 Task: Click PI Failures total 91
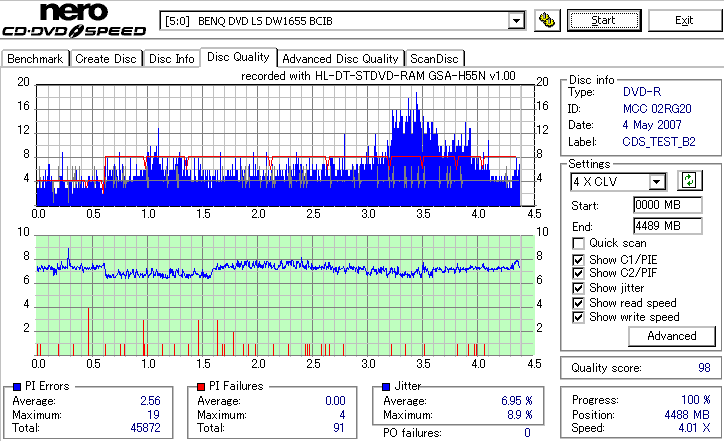click(339, 428)
